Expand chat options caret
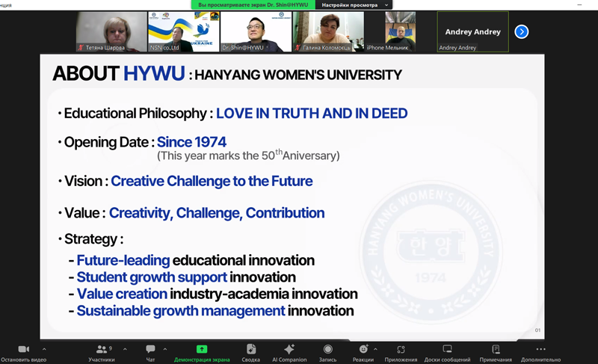 click(x=165, y=349)
